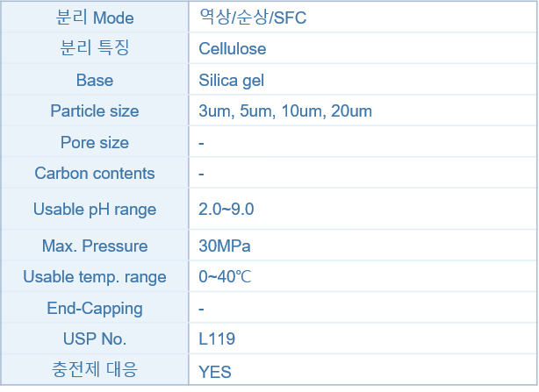Click the 'USP No.' label cell
This screenshot has width=539, height=392.
pos(95,339)
